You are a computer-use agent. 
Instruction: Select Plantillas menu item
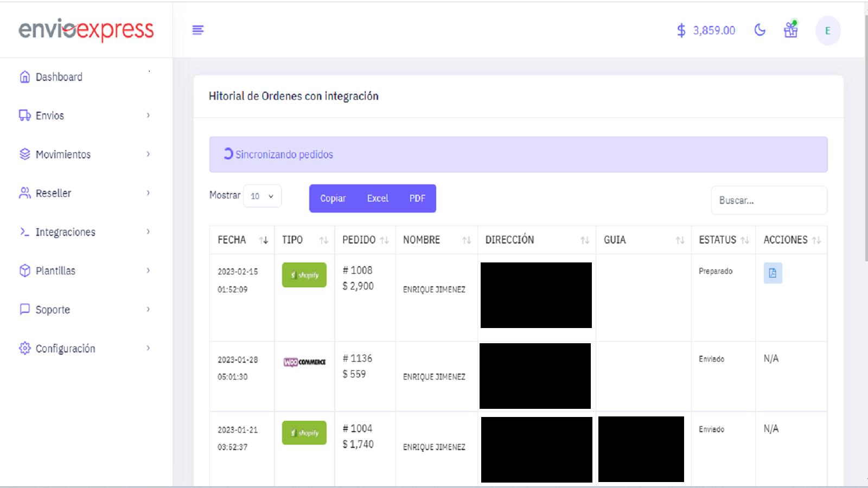56,271
